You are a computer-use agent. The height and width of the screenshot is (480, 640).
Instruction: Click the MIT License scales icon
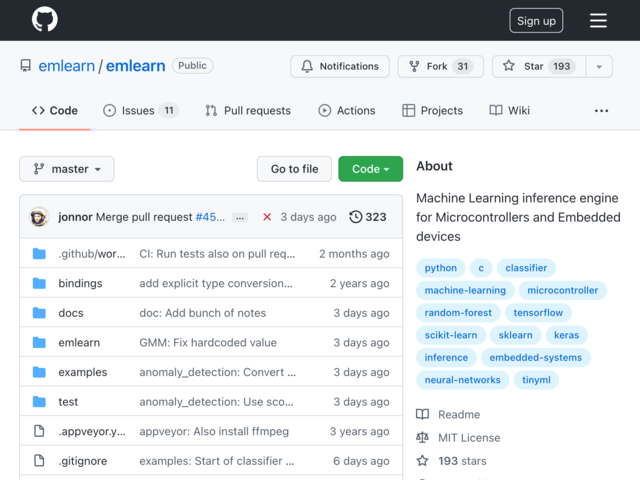tap(422, 438)
